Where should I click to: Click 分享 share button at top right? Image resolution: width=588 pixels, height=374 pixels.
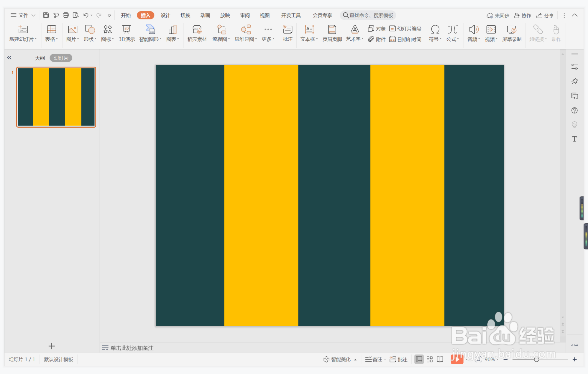545,15
